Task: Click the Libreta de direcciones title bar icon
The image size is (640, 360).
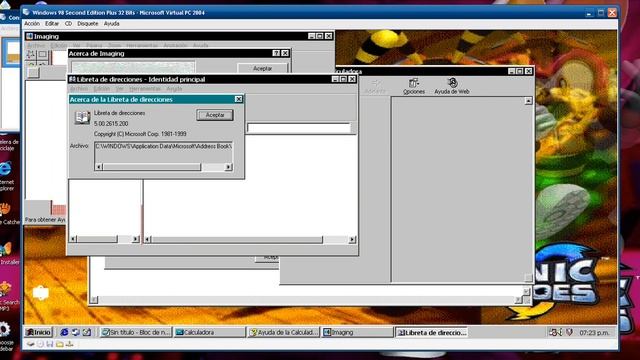Action: click(72, 79)
